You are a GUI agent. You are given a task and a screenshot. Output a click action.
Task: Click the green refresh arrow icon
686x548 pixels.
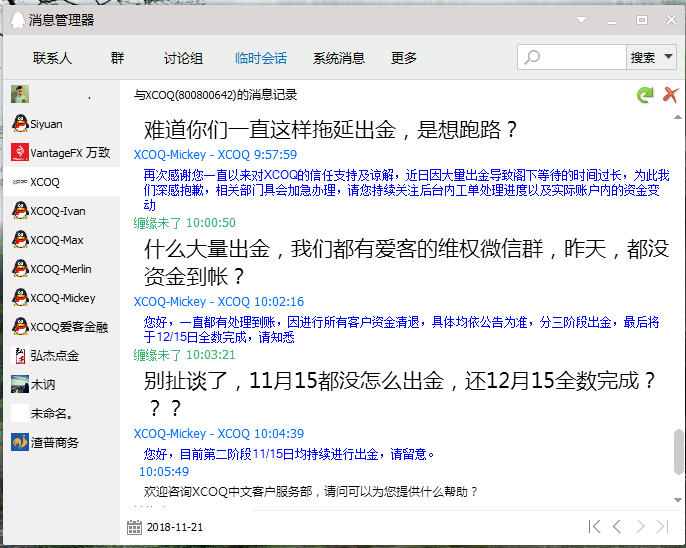[x=646, y=95]
